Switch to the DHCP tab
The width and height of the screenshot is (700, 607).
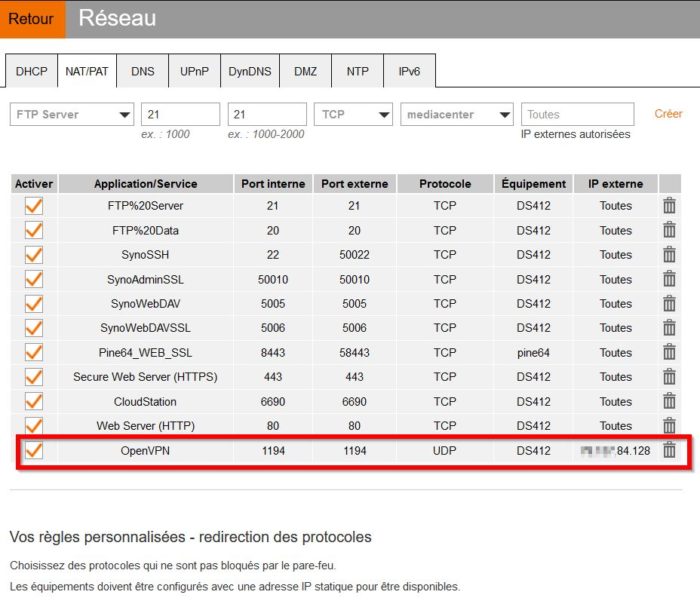coord(31,72)
